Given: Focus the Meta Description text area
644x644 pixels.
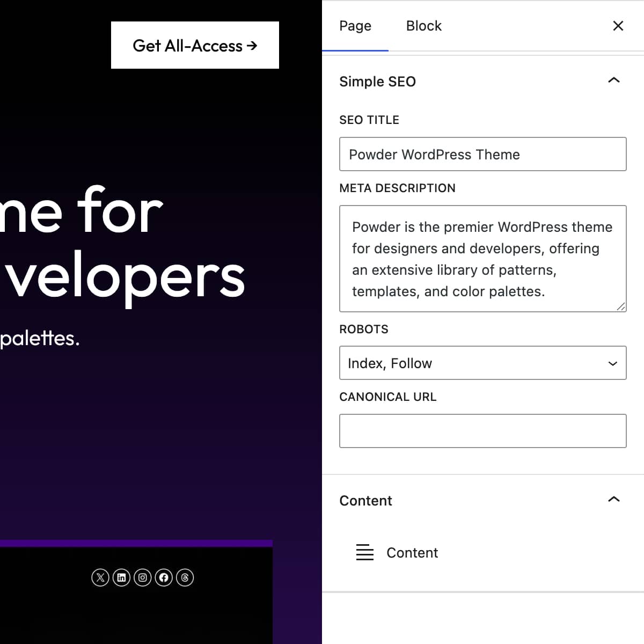Looking at the screenshot, I should pyautogui.click(x=482, y=259).
